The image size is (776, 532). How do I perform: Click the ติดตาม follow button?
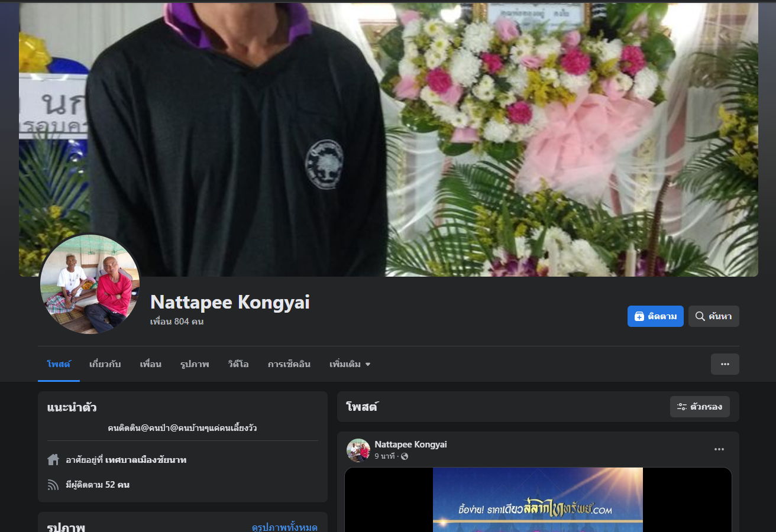coord(655,316)
